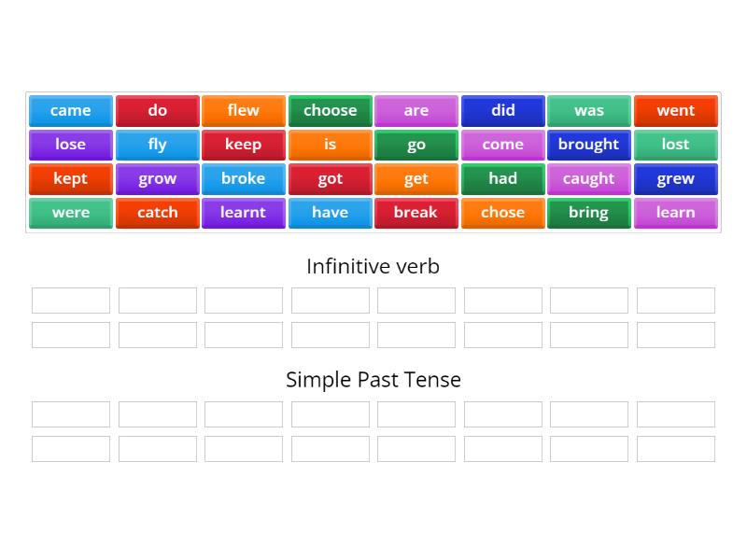This screenshot has height=560, width=747.
Task: Select the 'brought' word tile
Action: click(x=589, y=145)
